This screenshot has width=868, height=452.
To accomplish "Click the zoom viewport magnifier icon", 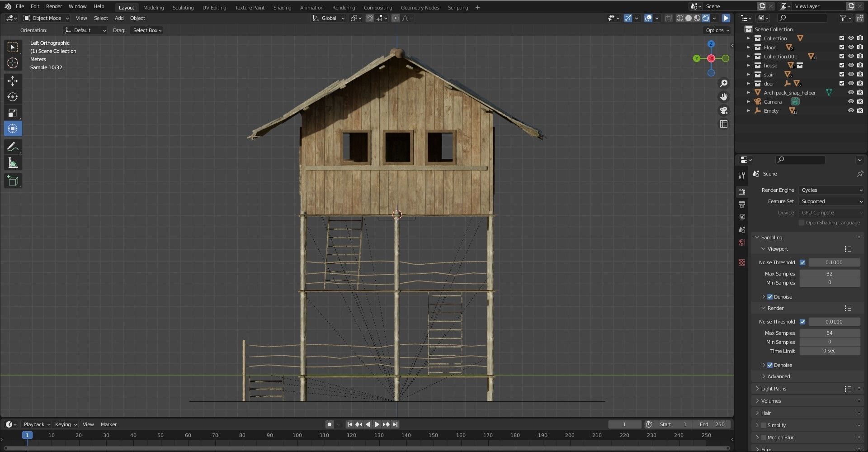I will click(x=723, y=83).
